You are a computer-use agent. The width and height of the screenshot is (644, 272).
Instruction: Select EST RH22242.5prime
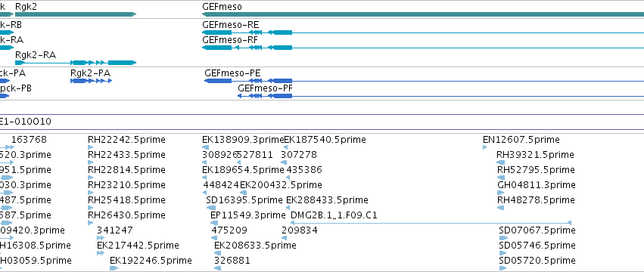tap(126, 140)
